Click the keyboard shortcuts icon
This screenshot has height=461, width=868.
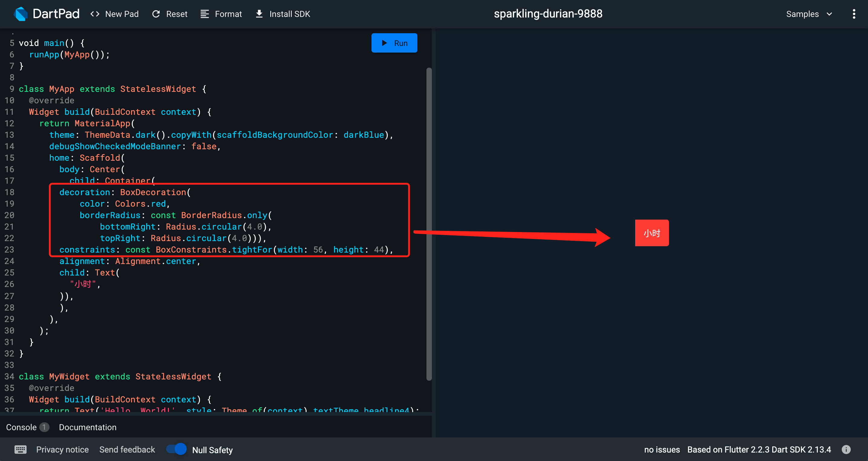tap(21, 449)
